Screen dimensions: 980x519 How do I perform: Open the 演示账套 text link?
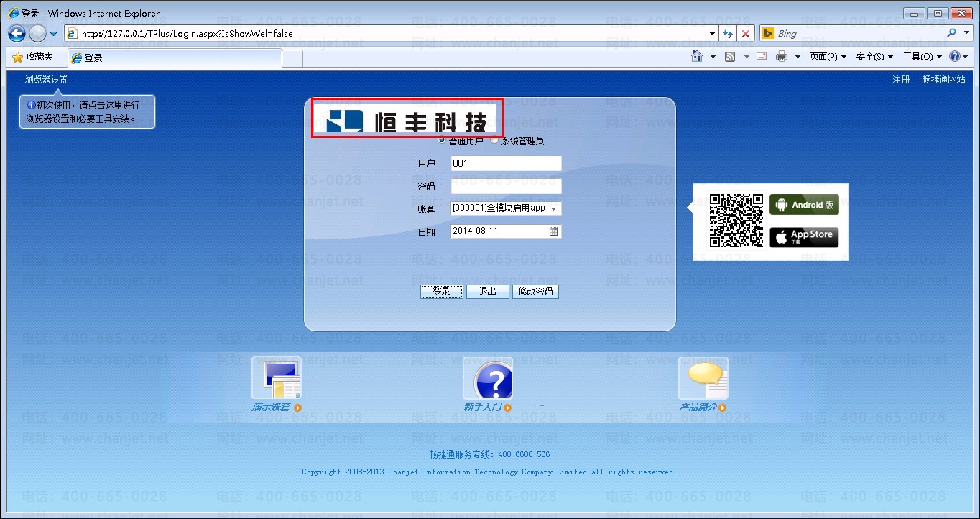pyautogui.click(x=271, y=408)
